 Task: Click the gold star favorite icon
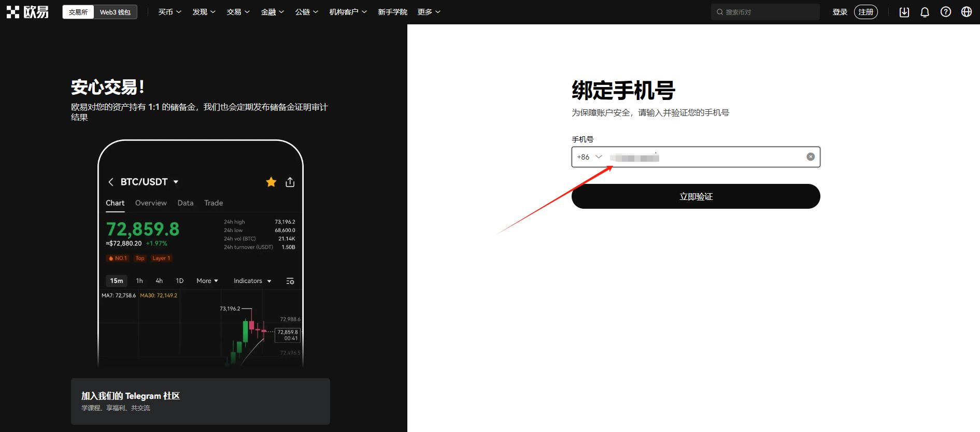[271, 182]
